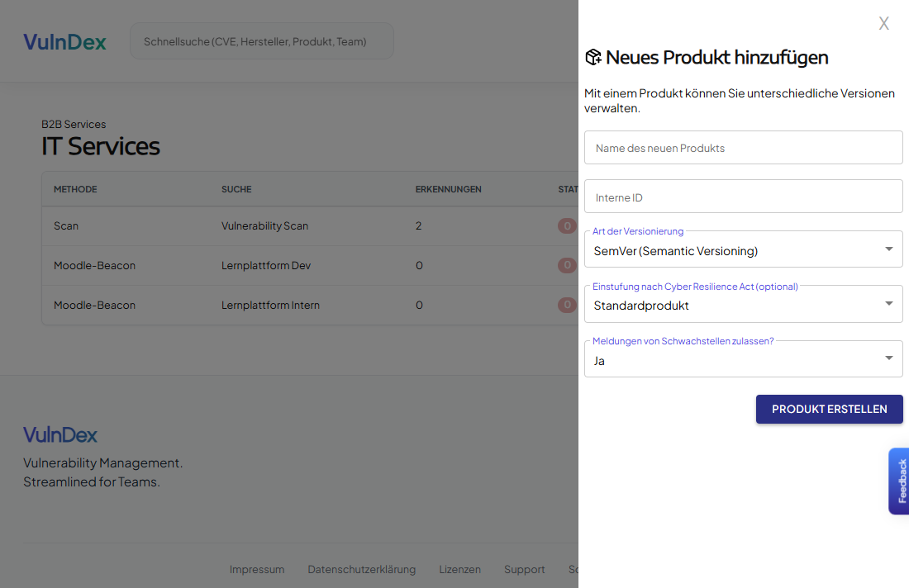
Task: Close the new product side panel
Action: [x=883, y=24]
